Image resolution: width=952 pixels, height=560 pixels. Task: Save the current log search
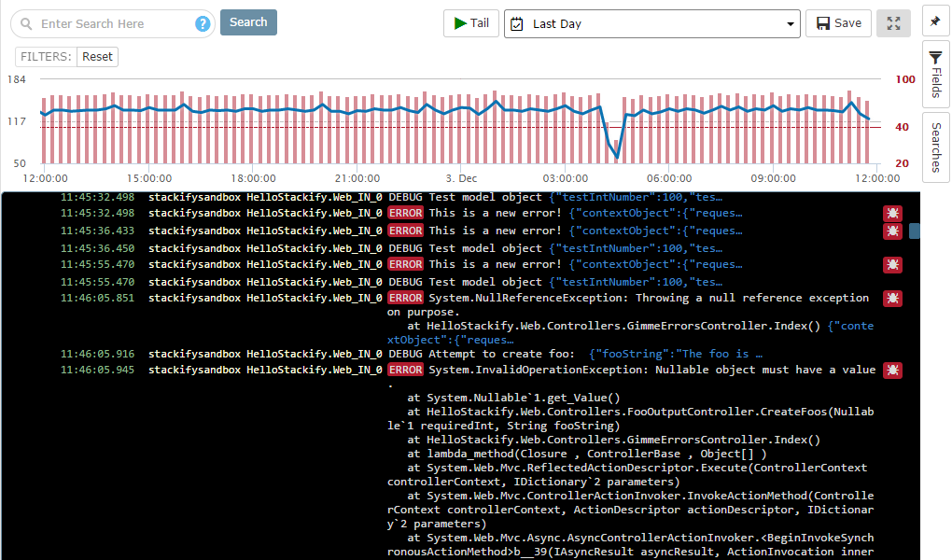[x=838, y=23]
